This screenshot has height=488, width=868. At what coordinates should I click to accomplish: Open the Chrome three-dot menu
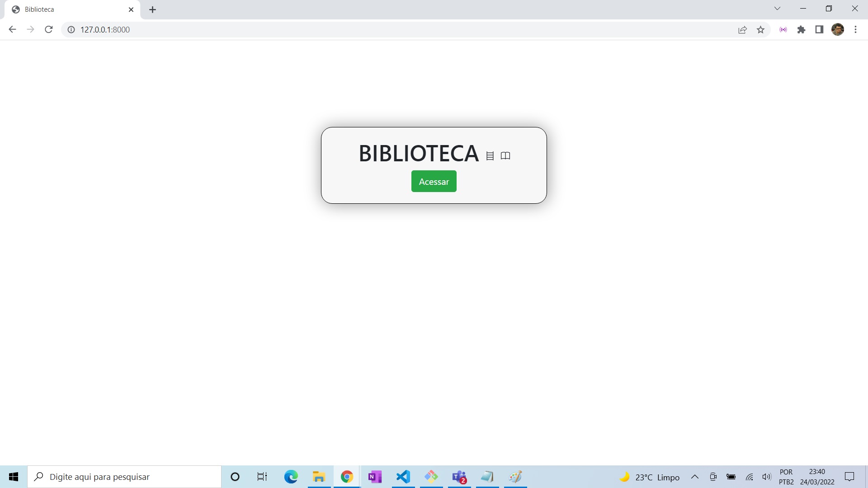855,29
